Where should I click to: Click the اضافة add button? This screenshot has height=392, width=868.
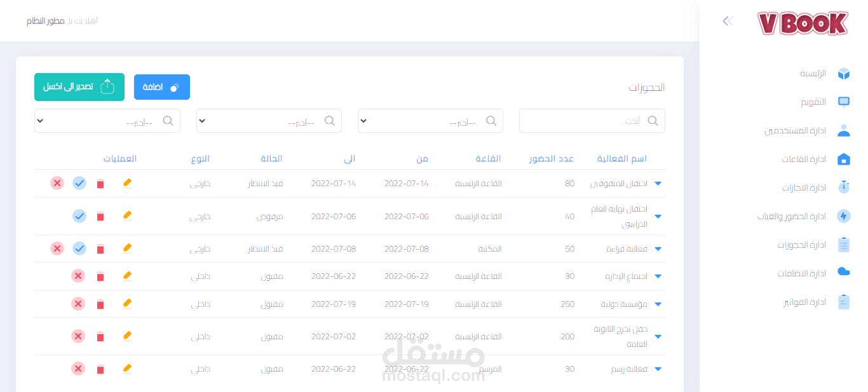(x=162, y=87)
